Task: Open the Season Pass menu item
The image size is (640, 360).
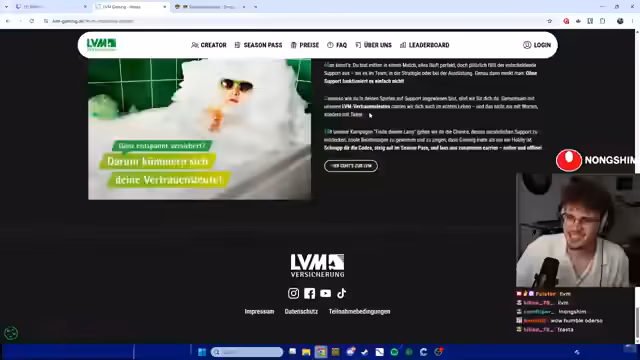Action: [x=258, y=45]
